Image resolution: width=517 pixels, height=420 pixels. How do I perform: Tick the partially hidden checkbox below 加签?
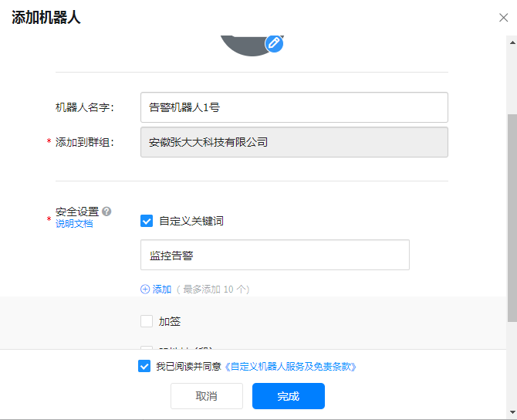147,348
